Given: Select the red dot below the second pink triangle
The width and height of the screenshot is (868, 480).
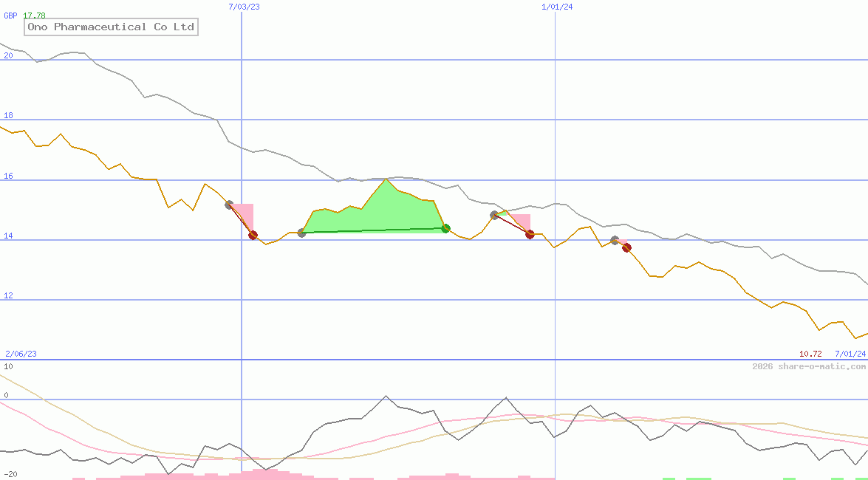Looking at the screenshot, I should (530, 235).
